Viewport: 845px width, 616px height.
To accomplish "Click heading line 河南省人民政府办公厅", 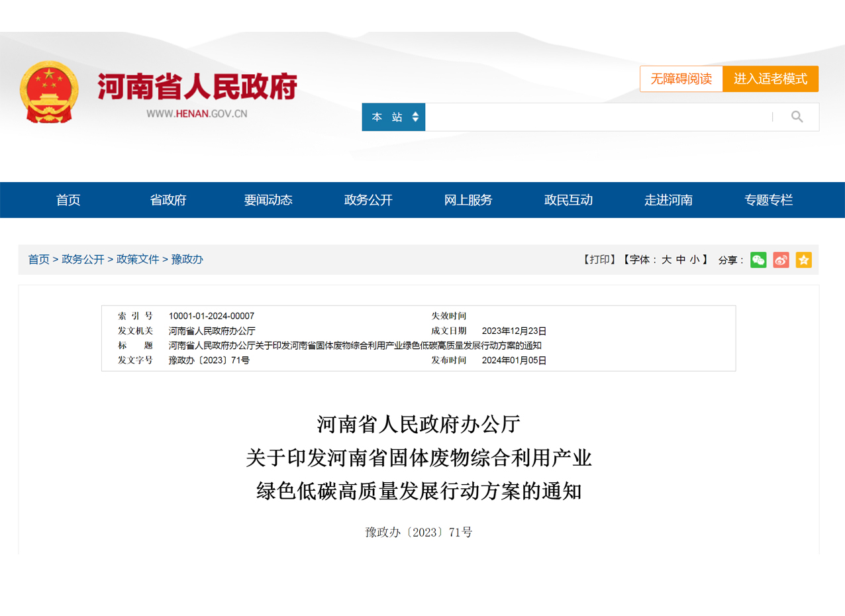I will click(x=419, y=423).
